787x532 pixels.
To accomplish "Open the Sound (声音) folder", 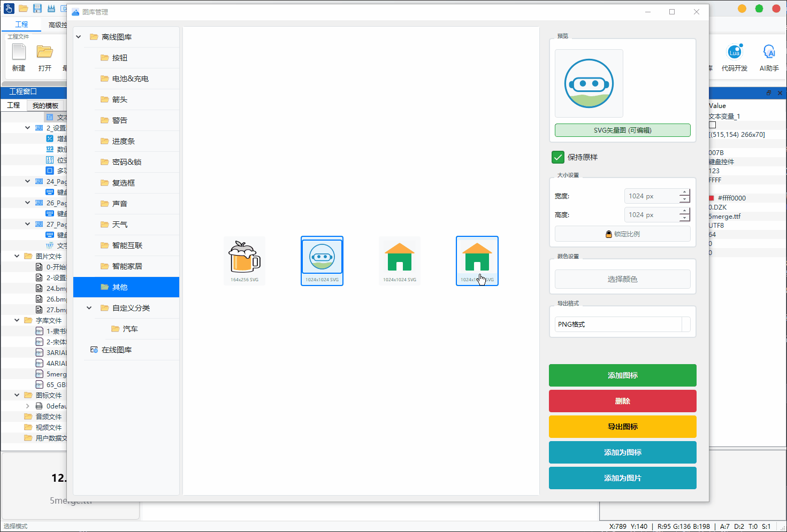I will click(x=136, y=204).
